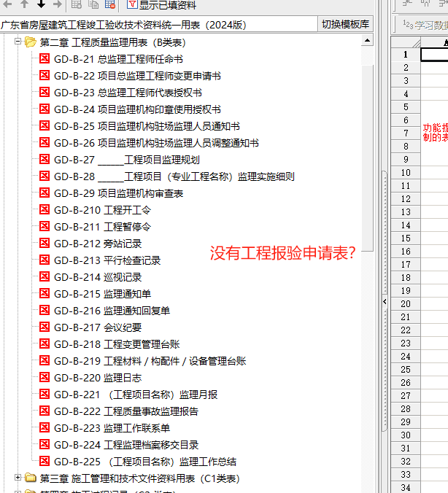
Task: Click the vertical scrollbar thumb in tree panel
Action: (x=367, y=158)
